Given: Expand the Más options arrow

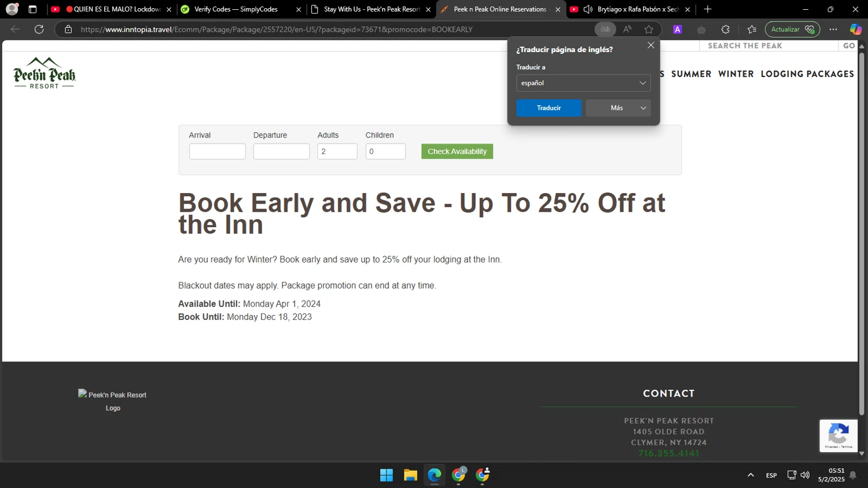Looking at the screenshot, I should [x=643, y=108].
